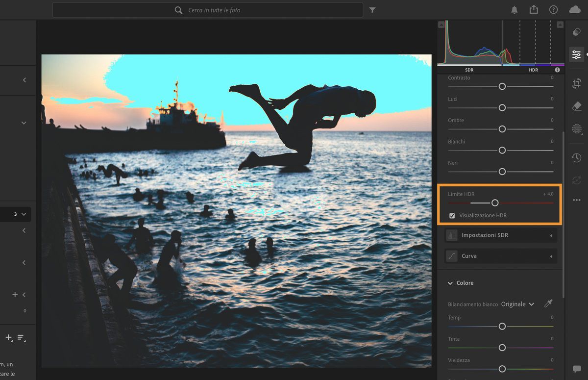This screenshot has width=588, height=380.
Task: Expand the Impostazioni SDR section
Action: tap(500, 235)
